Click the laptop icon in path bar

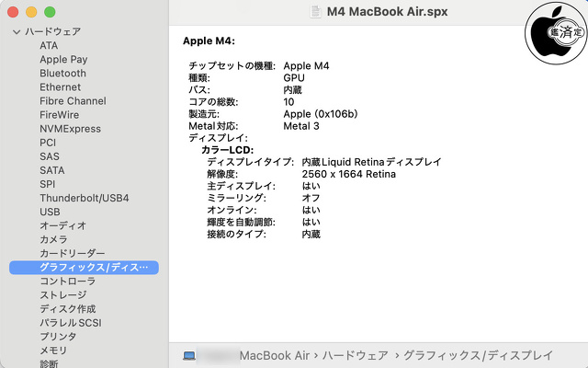[x=189, y=355]
